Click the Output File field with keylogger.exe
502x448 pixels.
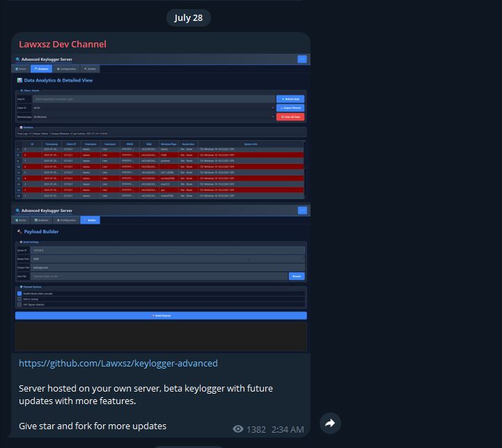tap(167, 268)
